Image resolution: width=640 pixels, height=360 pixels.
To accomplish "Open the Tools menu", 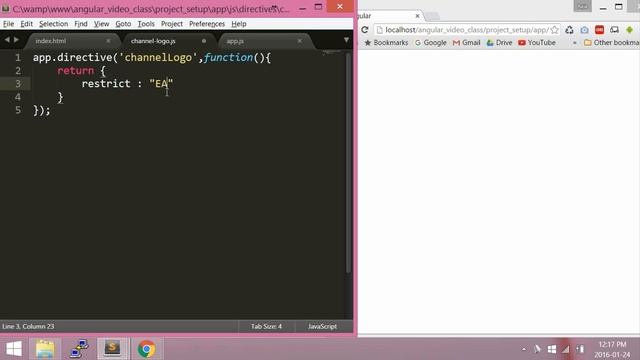I will [146, 24].
